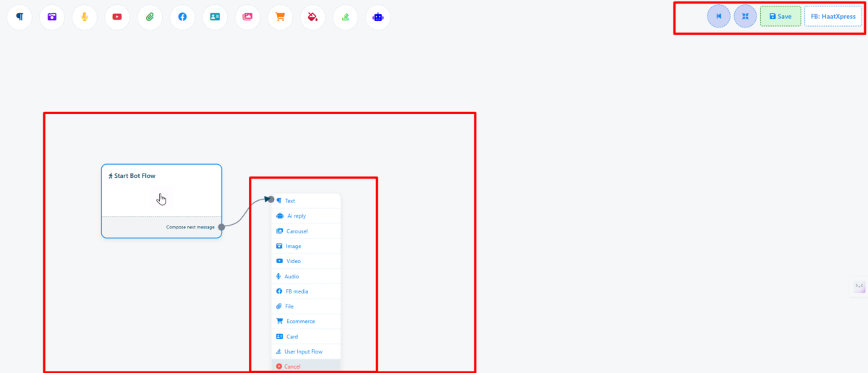Click the FB: HaatXpress page button
Viewport: 868px width, 373px height.
click(x=833, y=16)
